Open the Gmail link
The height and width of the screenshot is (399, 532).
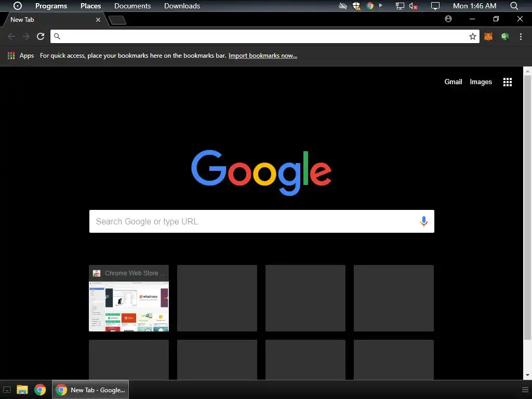(453, 82)
